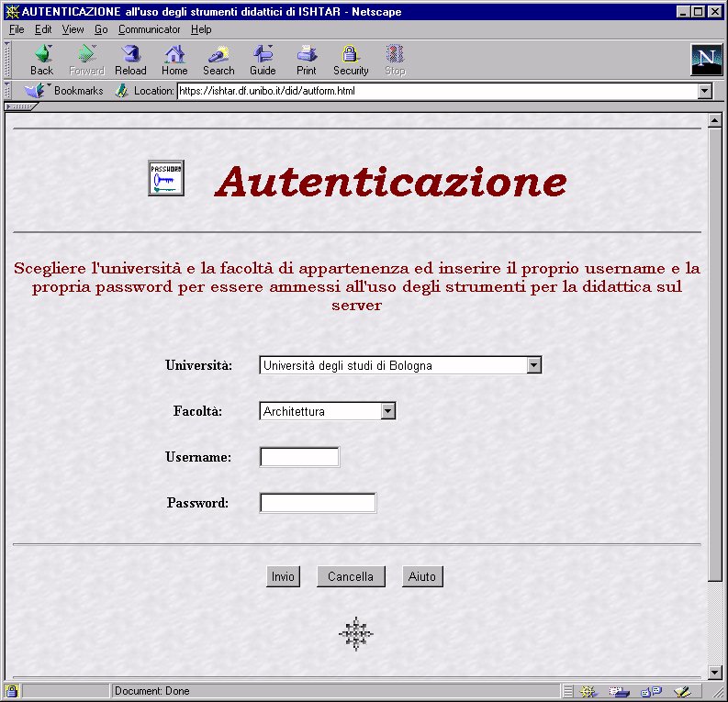Screen dimensions: 728x702
Task: Open the View menu
Action: [x=73, y=29]
